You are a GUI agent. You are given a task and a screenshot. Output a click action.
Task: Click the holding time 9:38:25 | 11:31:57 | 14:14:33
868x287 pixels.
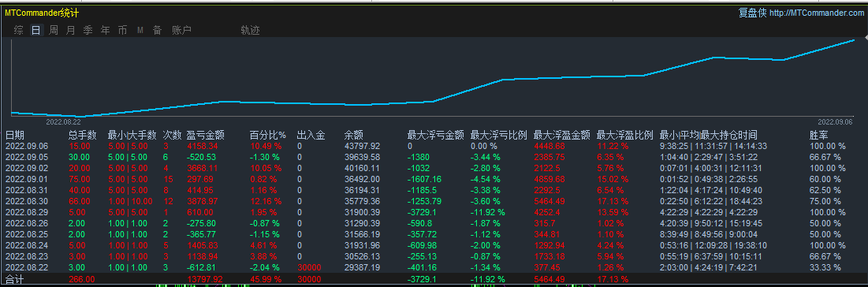tap(713, 147)
